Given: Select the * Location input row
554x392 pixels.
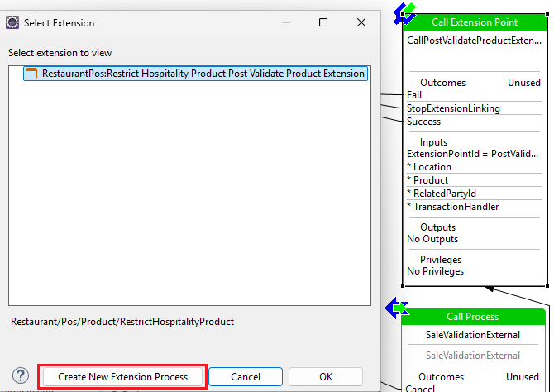Looking at the screenshot, I should pyautogui.click(x=475, y=167).
